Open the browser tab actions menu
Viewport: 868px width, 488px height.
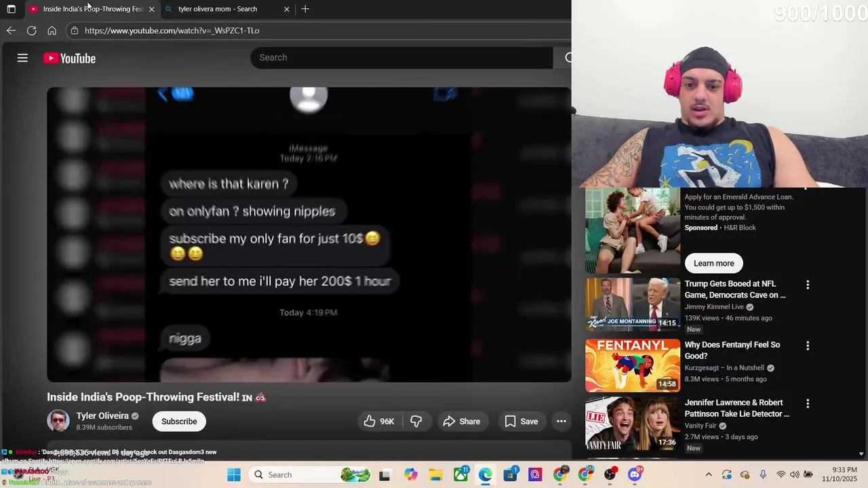pos(11,9)
